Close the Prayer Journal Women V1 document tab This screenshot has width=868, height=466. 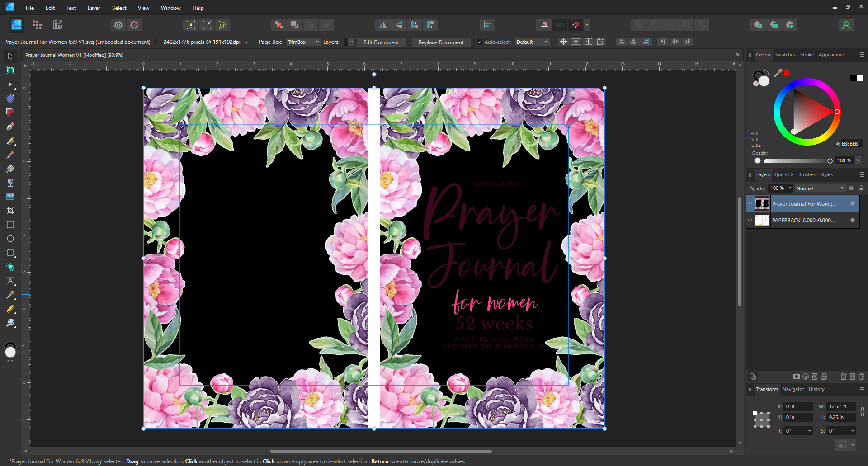(738, 55)
